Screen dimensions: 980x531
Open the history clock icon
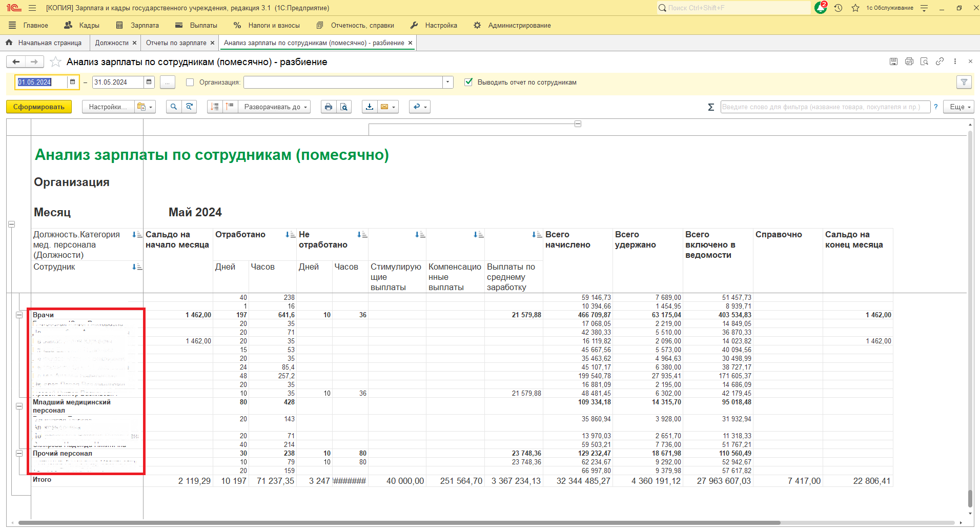click(839, 8)
